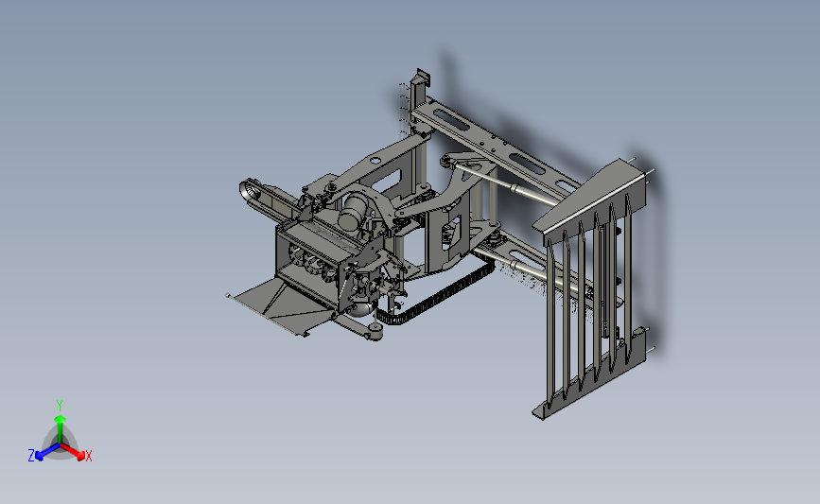Viewport: 820px width, 504px height.
Task: Select the round foot pad under the housing
Action: 375,333
